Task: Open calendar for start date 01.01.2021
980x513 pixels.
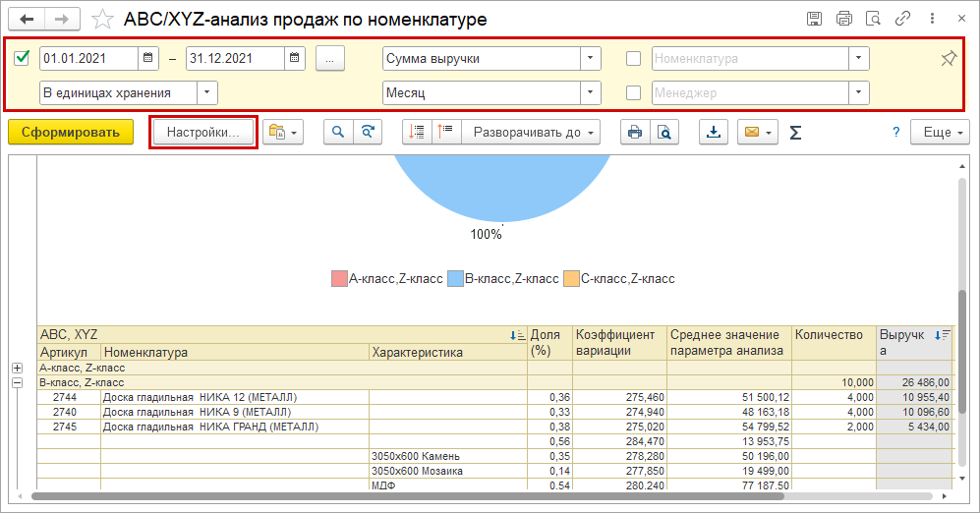Action: (x=148, y=58)
